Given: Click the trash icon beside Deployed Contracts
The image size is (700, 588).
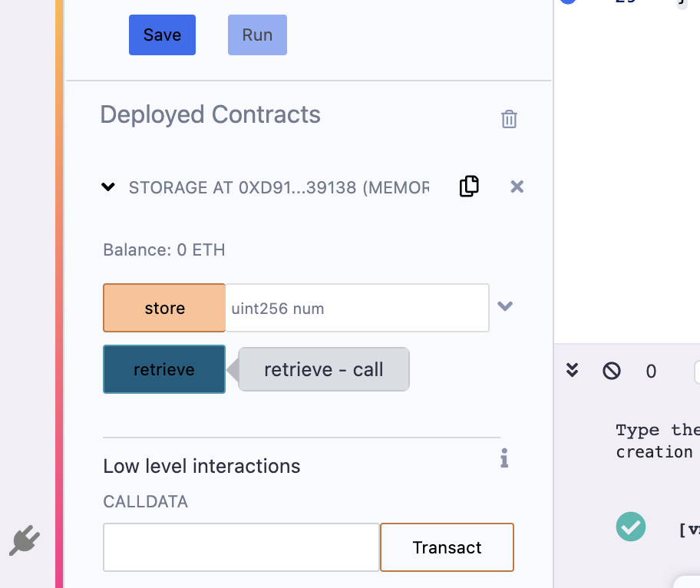Looking at the screenshot, I should click(x=509, y=119).
